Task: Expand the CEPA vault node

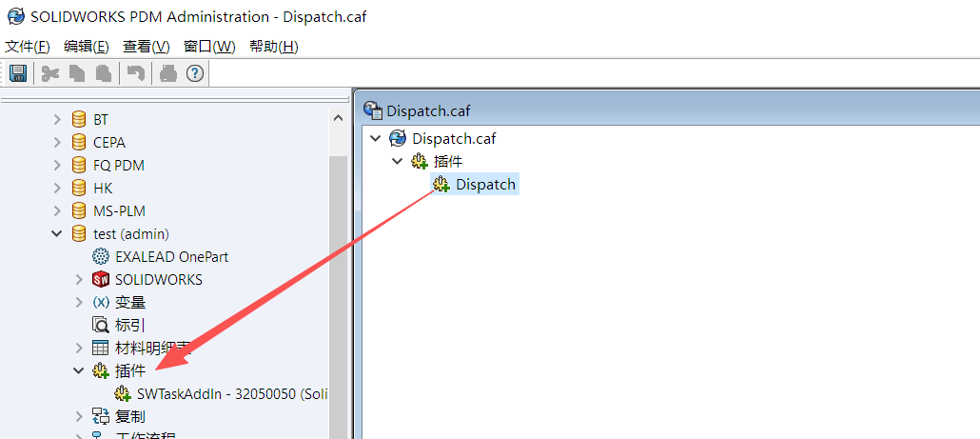Action: (x=57, y=143)
